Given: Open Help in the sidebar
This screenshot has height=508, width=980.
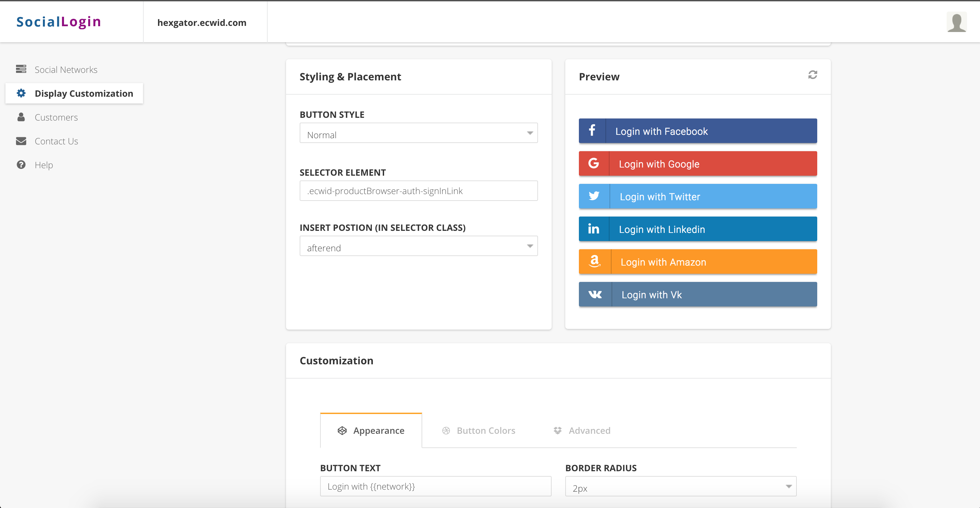Looking at the screenshot, I should [74, 165].
